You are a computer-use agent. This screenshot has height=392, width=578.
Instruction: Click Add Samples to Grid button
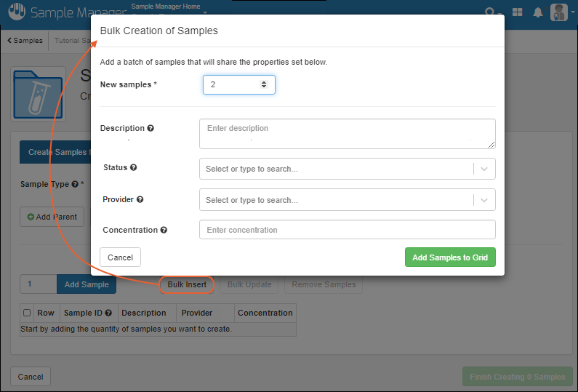click(450, 257)
